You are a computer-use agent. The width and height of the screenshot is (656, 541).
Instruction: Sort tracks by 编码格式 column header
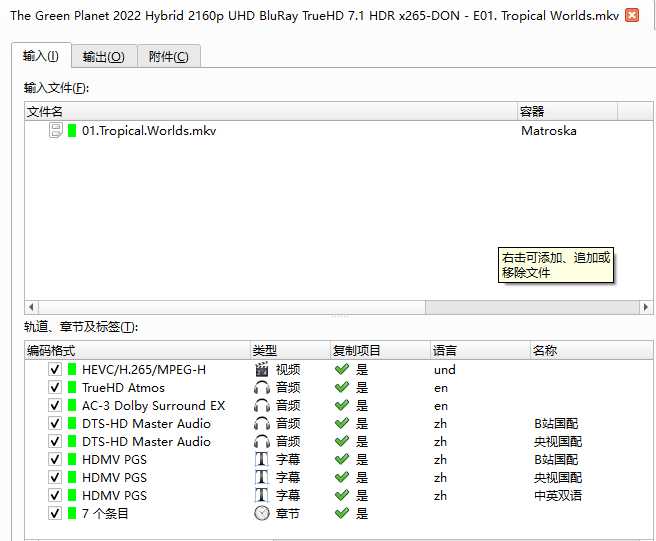[137, 351]
